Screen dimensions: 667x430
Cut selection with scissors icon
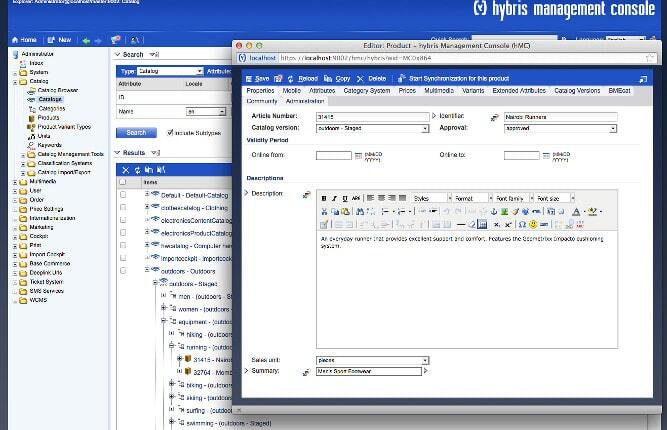[325, 211]
